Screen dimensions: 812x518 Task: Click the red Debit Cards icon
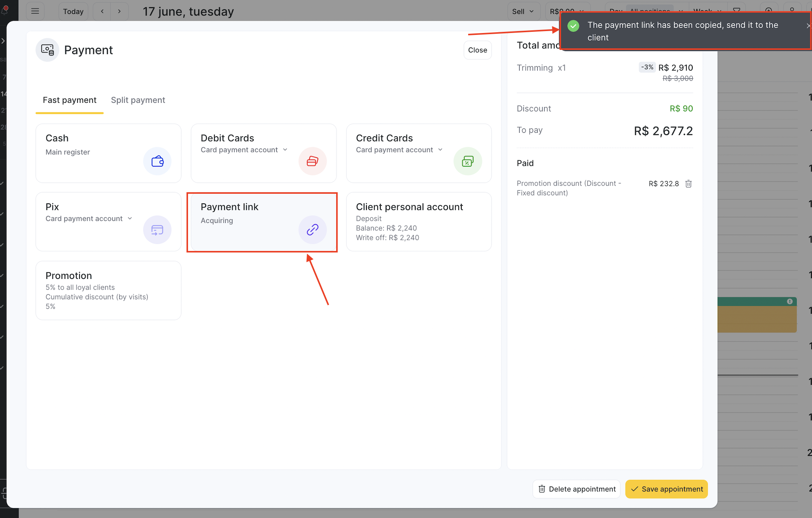[x=313, y=161]
